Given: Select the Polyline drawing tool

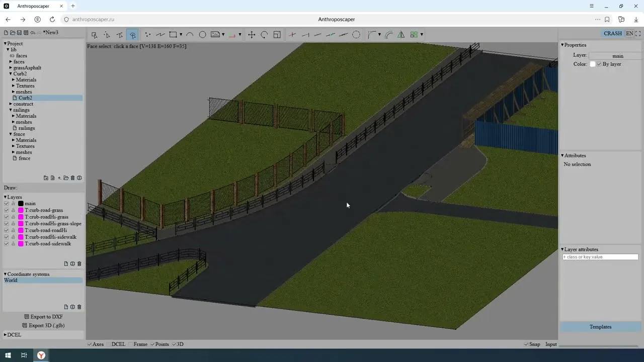Looking at the screenshot, I should [160, 35].
